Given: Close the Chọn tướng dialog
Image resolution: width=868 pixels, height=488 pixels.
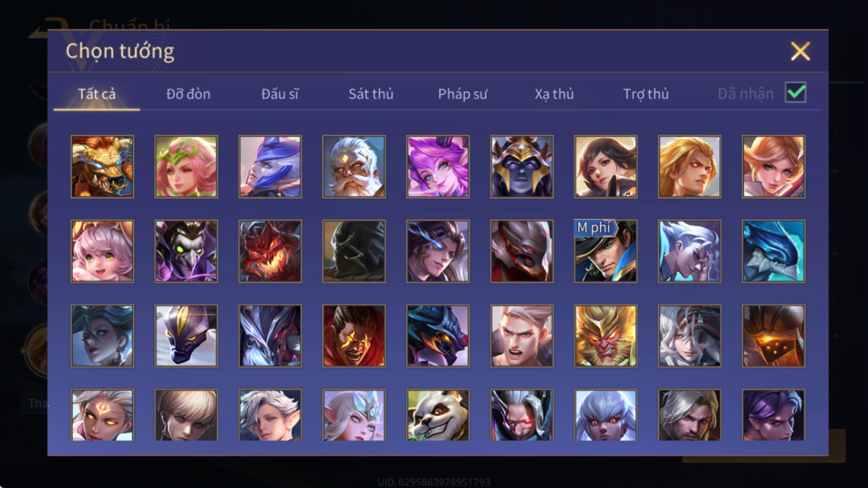Looking at the screenshot, I should (800, 51).
